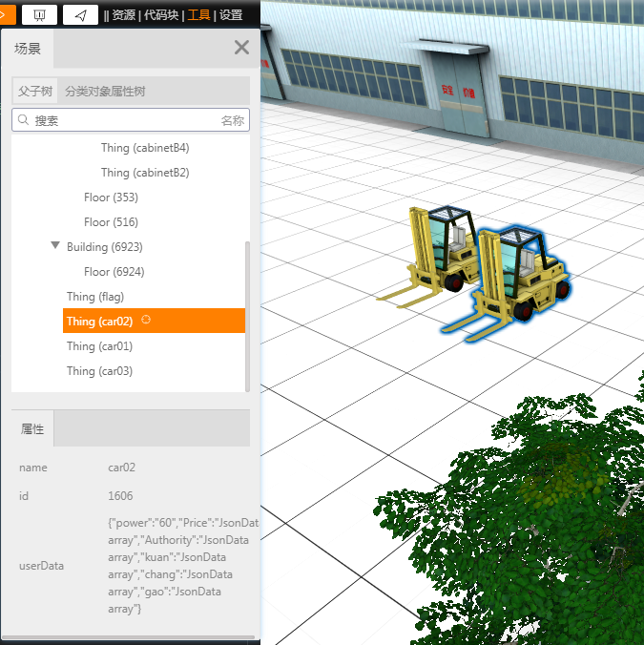Open the 代码块 menu
Image resolution: width=644 pixels, height=645 pixels.
(x=161, y=15)
